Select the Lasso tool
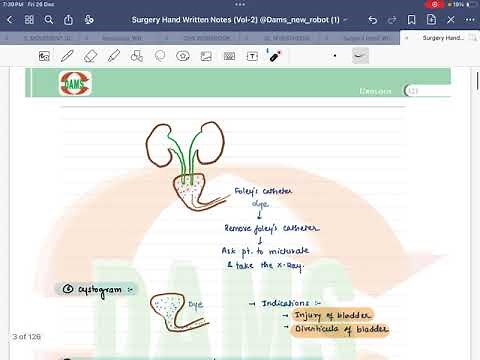 (x=160, y=56)
